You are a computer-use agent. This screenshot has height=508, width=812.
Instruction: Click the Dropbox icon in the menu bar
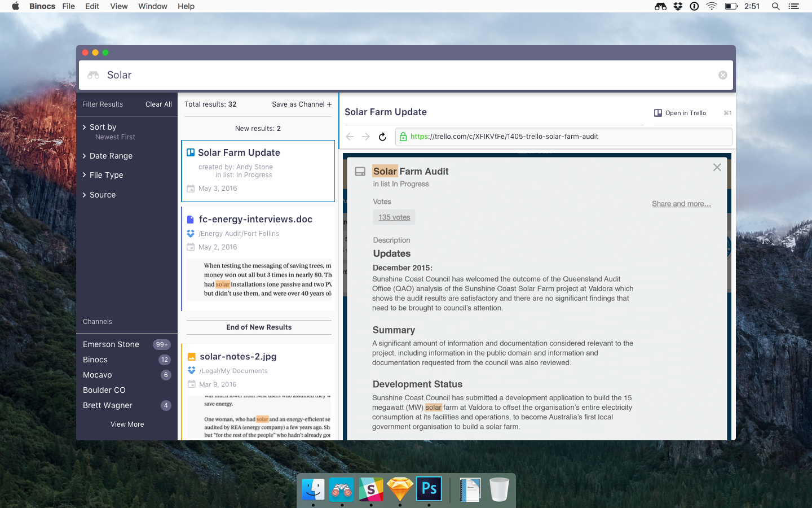click(678, 6)
